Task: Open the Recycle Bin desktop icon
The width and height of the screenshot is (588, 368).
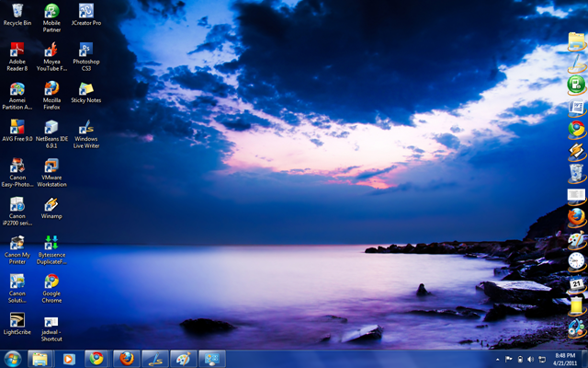Action: coord(17,15)
